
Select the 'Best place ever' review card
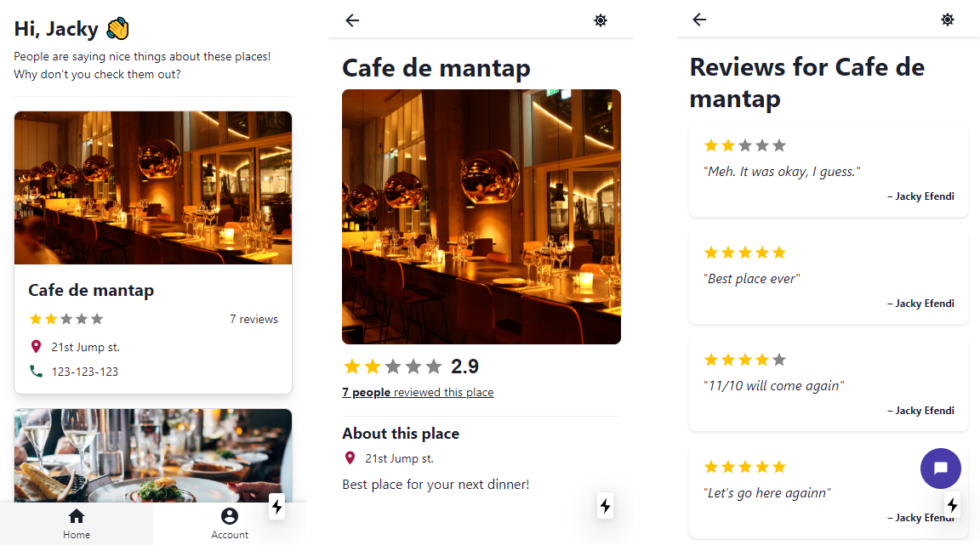[x=828, y=277]
